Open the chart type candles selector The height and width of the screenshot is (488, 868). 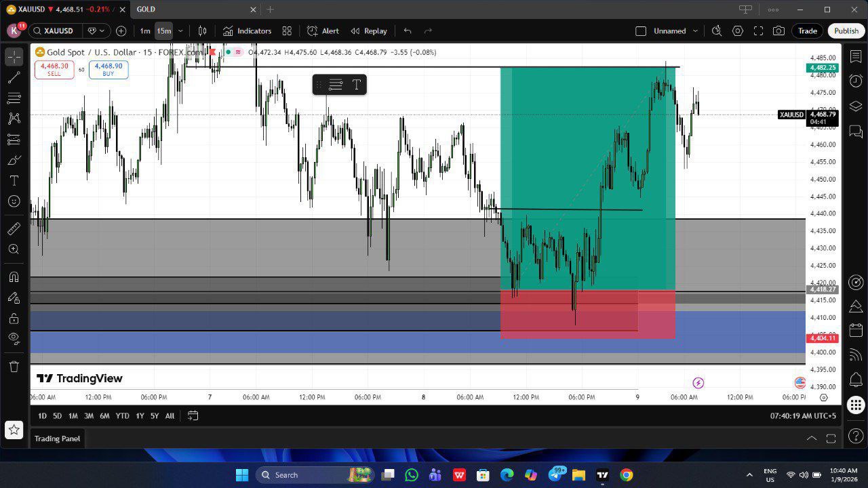click(x=202, y=30)
